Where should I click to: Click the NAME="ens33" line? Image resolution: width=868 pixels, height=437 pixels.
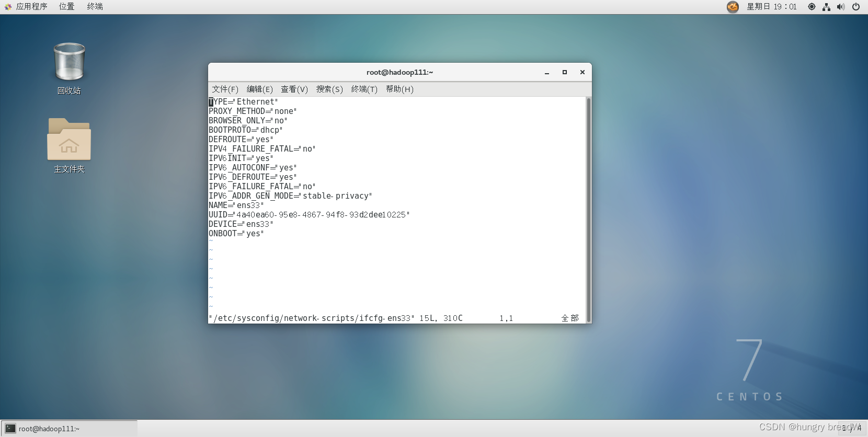[236, 205]
